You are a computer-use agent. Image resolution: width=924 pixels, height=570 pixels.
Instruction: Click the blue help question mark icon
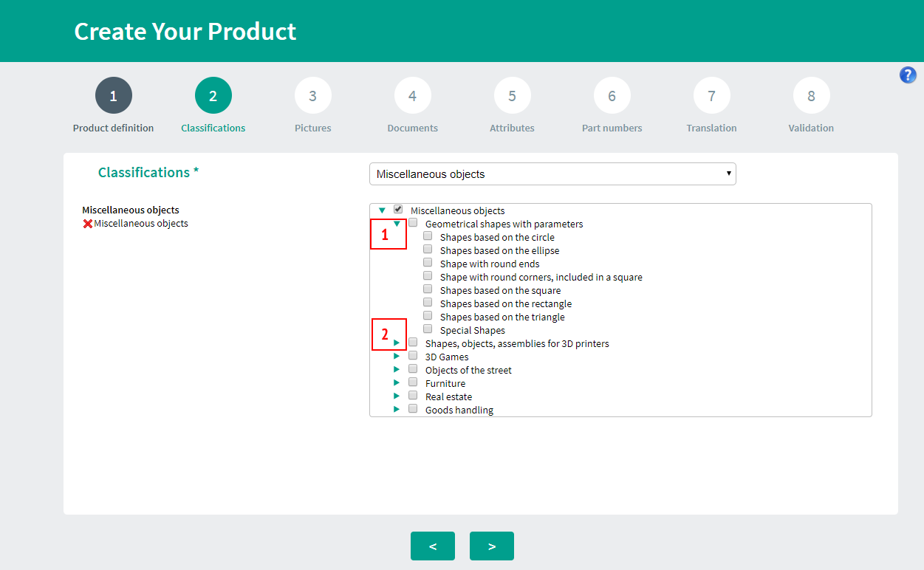tap(908, 75)
